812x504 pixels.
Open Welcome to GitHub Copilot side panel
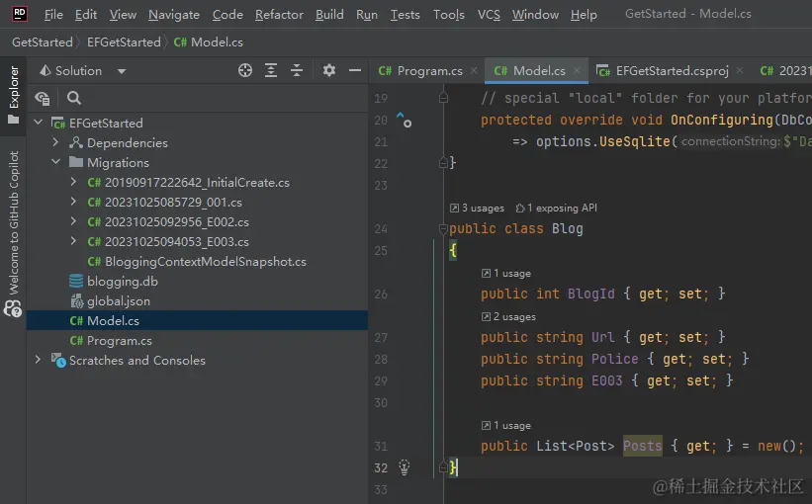pos(14,234)
